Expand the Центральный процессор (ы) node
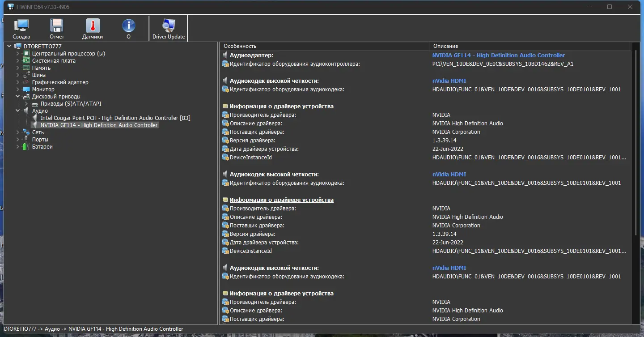Screen dimensions: 644x337 tap(18, 53)
